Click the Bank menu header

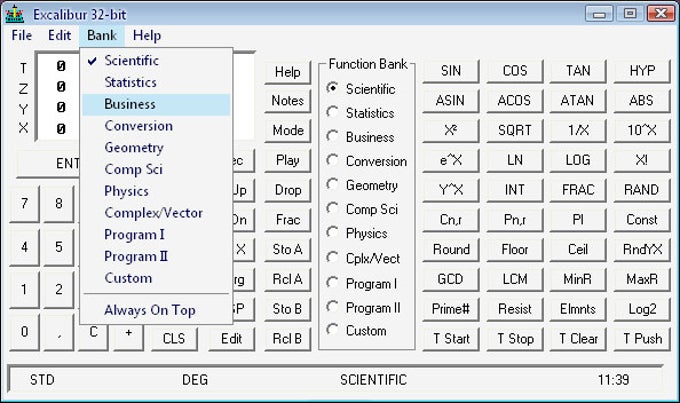pos(102,35)
